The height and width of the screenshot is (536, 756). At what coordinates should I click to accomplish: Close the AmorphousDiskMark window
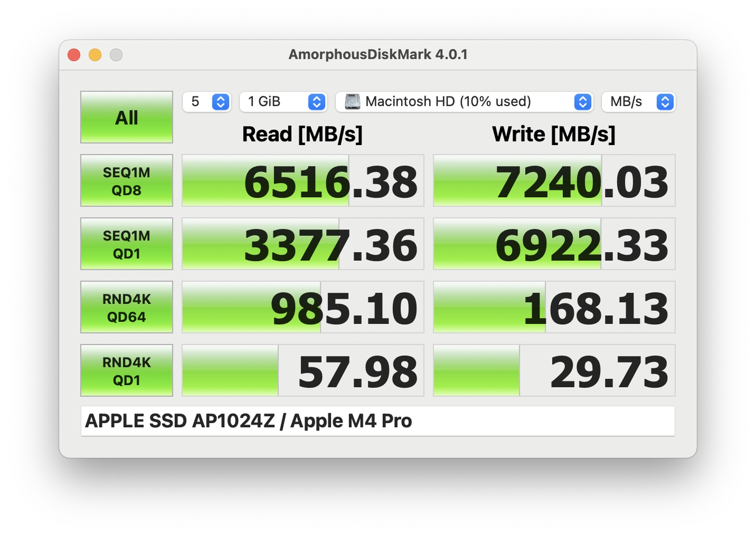click(x=74, y=55)
